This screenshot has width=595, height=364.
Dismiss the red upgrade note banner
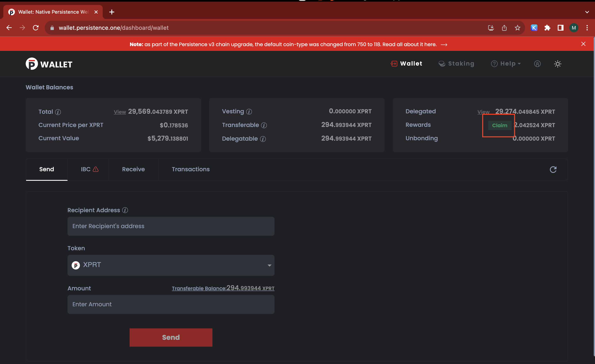click(x=583, y=44)
